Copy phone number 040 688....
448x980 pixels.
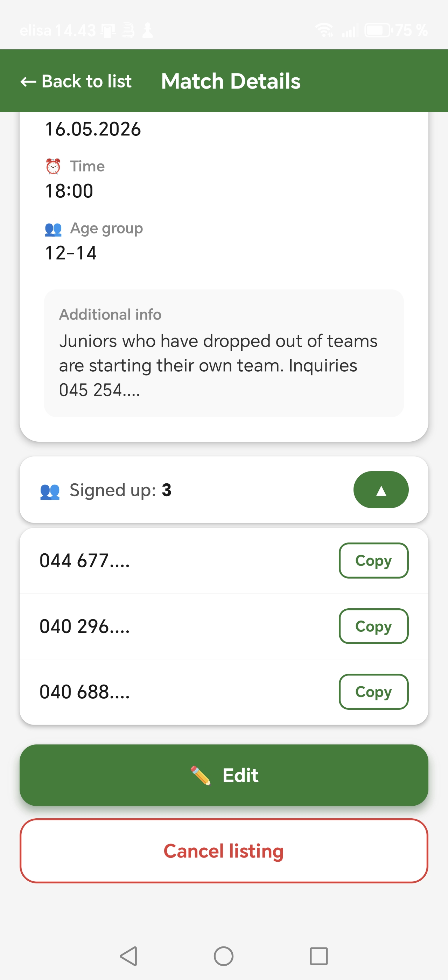pyautogui.click(x=373, y=692)
